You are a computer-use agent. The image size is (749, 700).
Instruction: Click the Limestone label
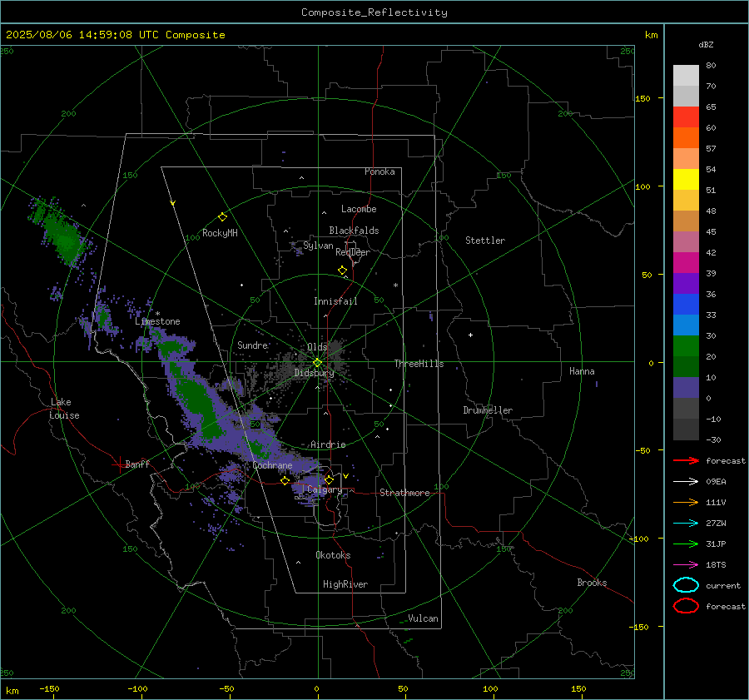(157, 321)
